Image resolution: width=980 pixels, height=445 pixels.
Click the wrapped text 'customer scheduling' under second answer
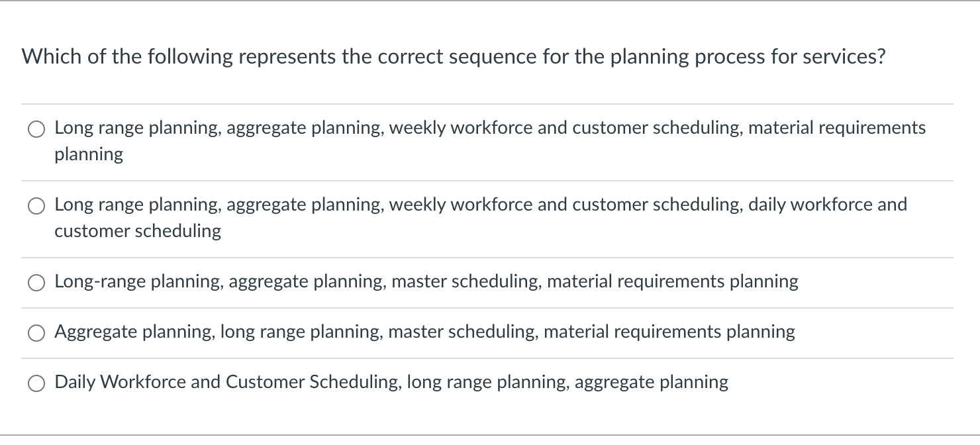pos(138,232)
